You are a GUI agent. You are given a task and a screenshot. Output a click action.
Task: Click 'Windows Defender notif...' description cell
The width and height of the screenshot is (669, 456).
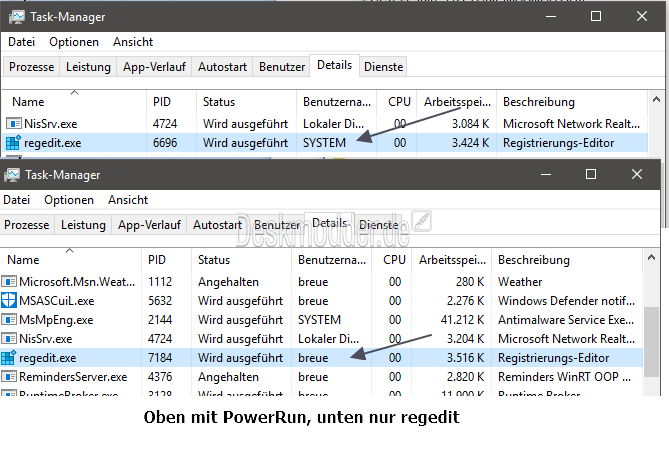pyautogui.click(x=566, y=301)
